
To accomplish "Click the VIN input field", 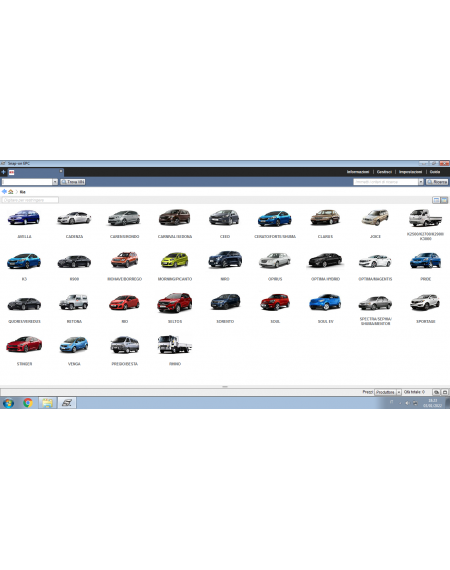I will [x=27, y=182].
